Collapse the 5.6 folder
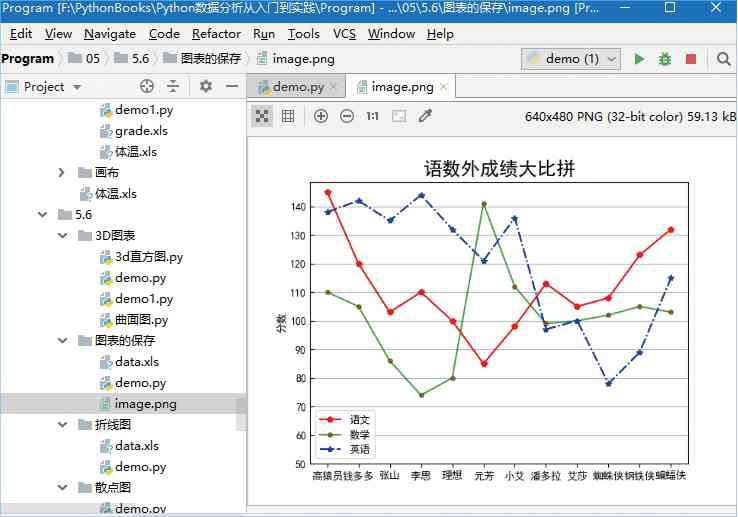The height and width of the screenshot is (517, 738). point(42,215)
